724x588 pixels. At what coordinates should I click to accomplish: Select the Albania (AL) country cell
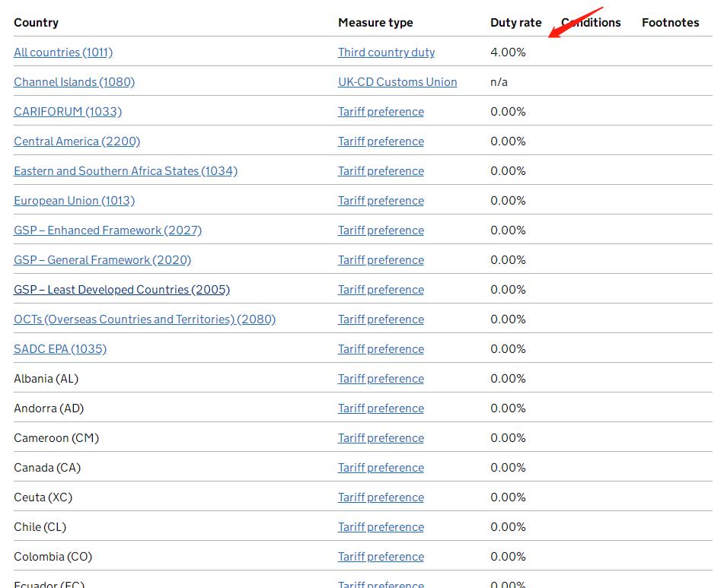tap(46, 379)
